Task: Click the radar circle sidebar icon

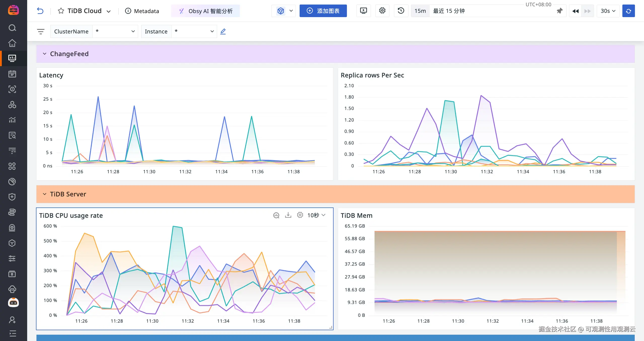Action: click(12, 182)
